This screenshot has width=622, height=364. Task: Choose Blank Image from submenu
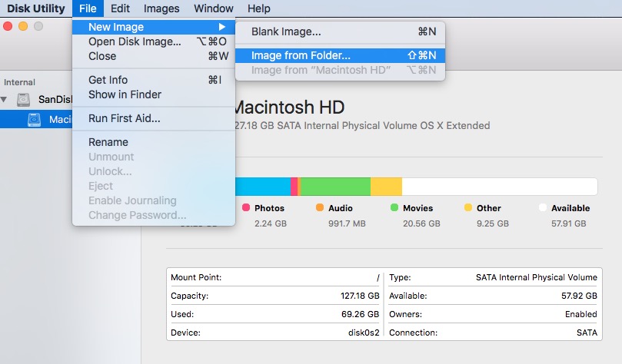pos(286,31)
